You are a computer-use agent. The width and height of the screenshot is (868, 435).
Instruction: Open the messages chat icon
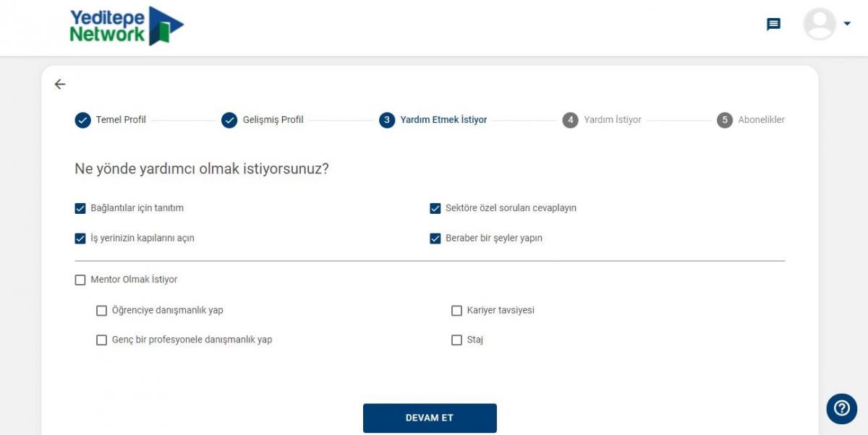tap(773, 25)
